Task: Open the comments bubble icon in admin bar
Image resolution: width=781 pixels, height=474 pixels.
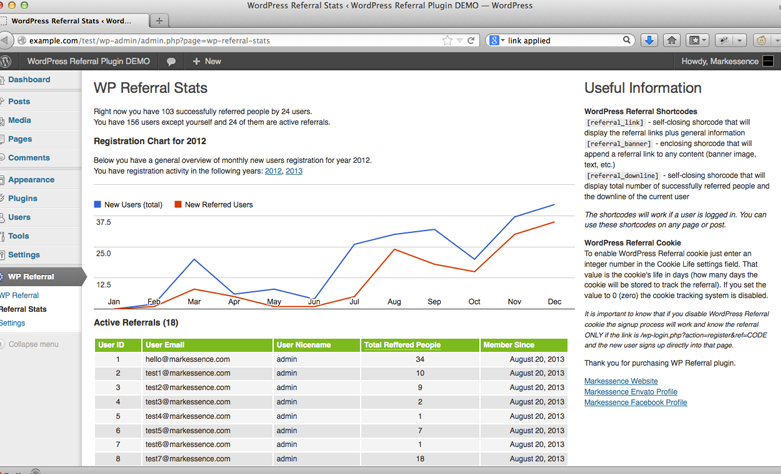Action: pyautogui.click(x=171, y=61)
